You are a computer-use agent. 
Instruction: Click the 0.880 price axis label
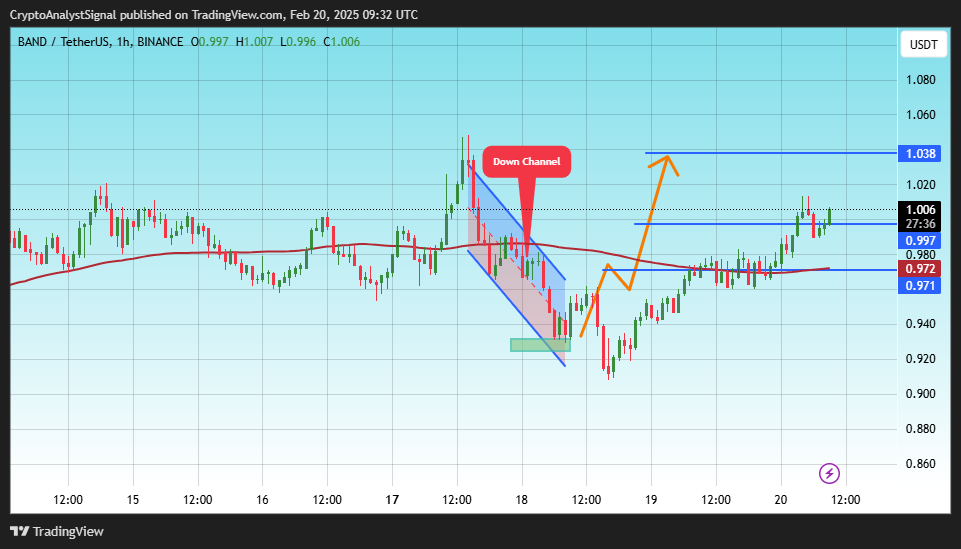pyautogui.click(x=921, y=428)
